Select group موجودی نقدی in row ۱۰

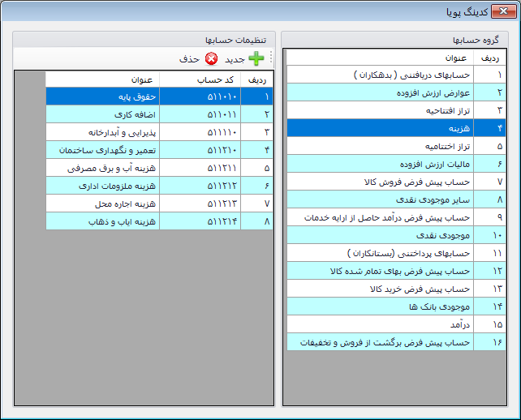point(396,235)
